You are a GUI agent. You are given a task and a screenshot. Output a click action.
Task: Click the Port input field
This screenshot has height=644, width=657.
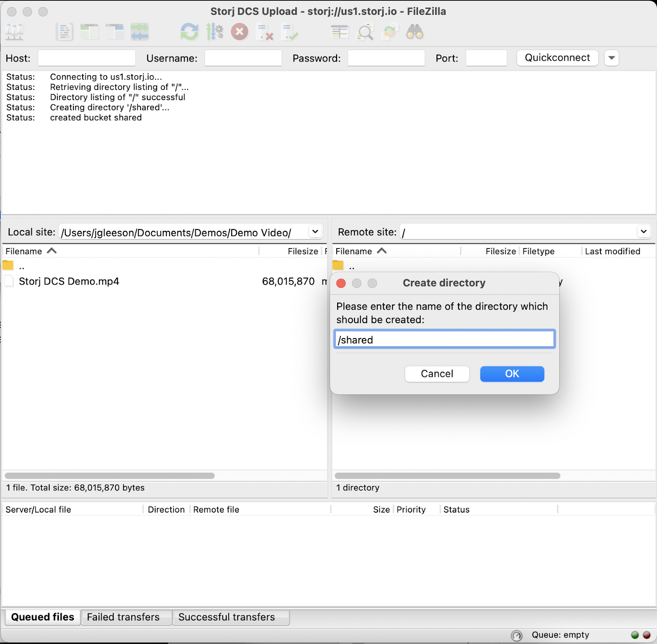point(486,58)
